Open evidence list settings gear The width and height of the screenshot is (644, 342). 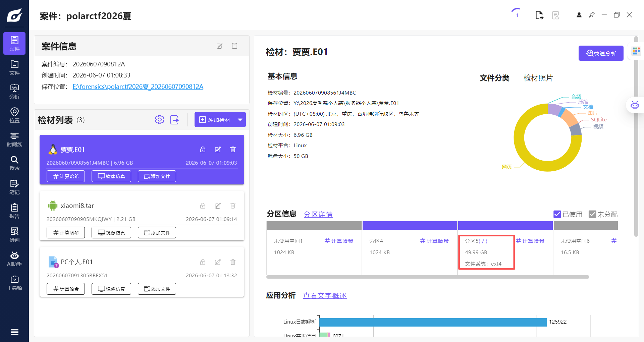coord(160,120)
